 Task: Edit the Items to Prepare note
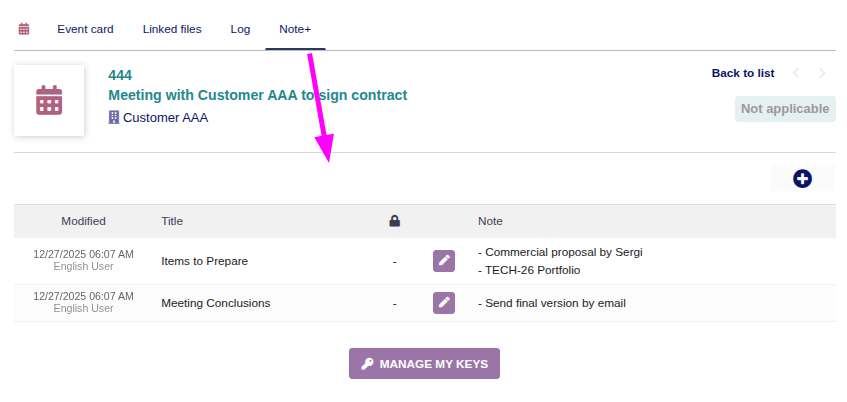point(444,261)
